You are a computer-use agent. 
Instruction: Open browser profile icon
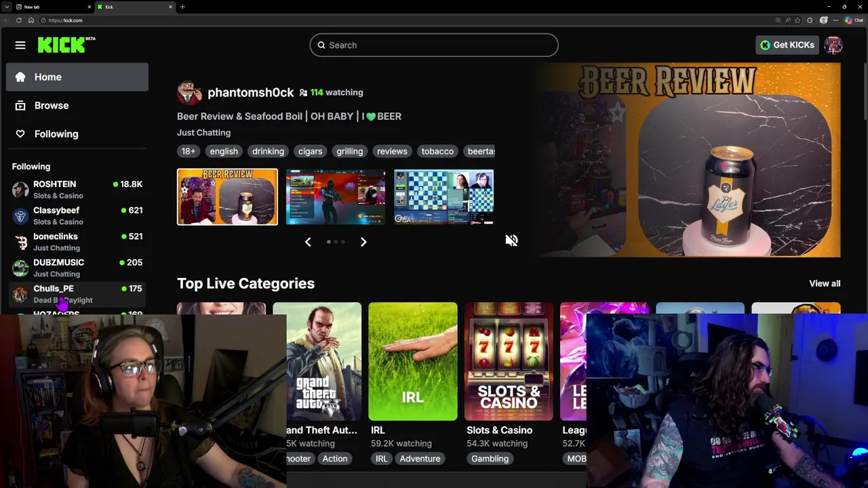[x=823, y=20]
